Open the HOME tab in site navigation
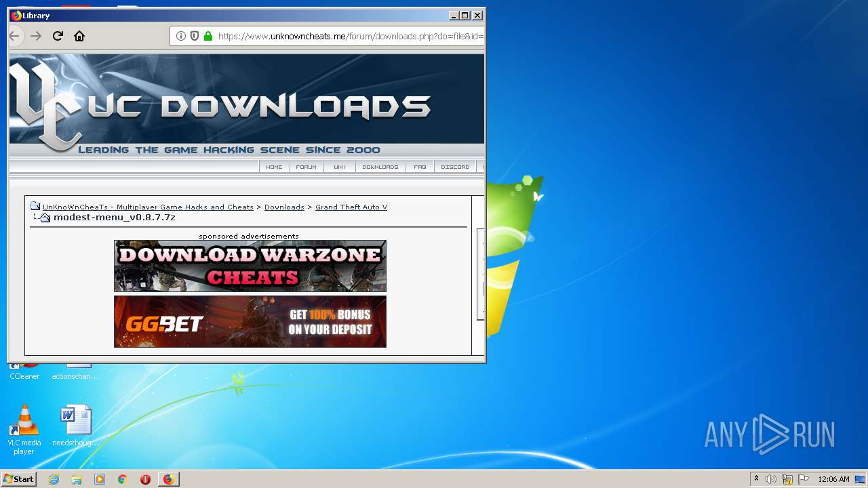 pos(274,167)
